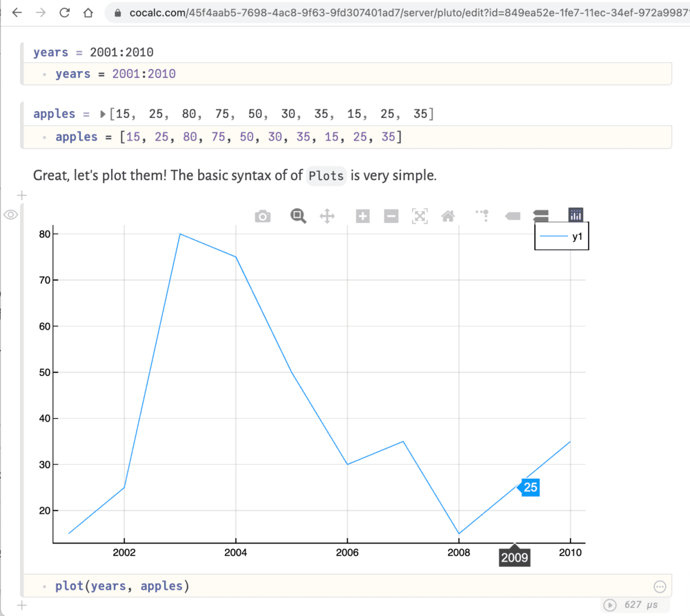Viewport: 690px width, 616px height.
Task: Activate the Pan tool in plot toolbar
Action: click(327, 217)
